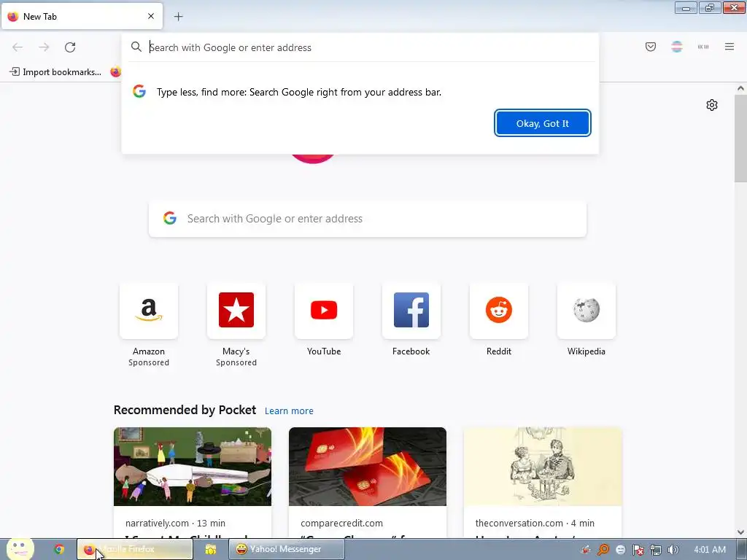This screenshot has width=747, height=560.
Task: Open new tab personalize gear icon
Action: coord(712,105)
